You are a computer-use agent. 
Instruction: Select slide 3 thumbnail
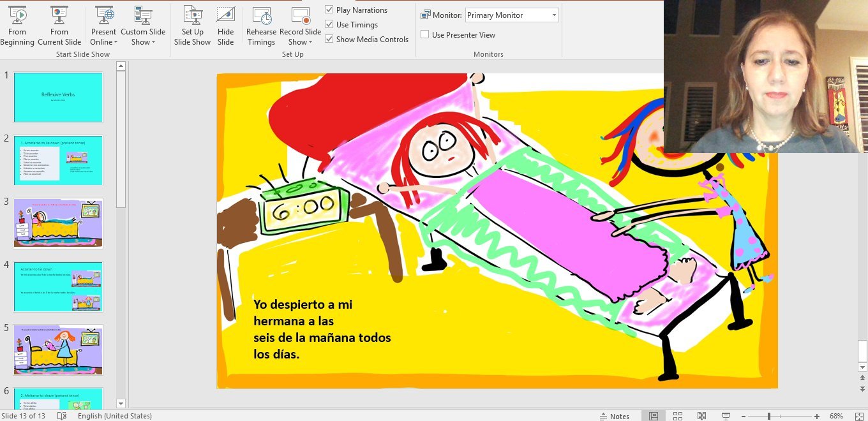point(58,223)
